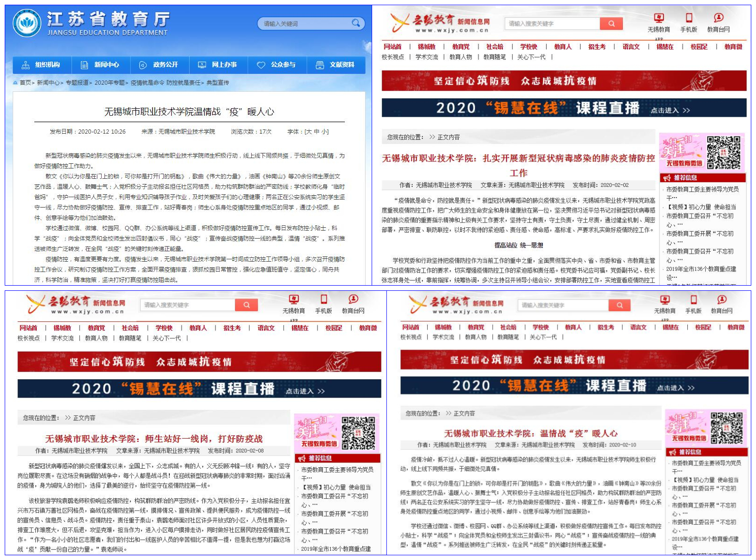
Task: Click the 政务公开 icon in the blue navigation bar
Action: 143,65
